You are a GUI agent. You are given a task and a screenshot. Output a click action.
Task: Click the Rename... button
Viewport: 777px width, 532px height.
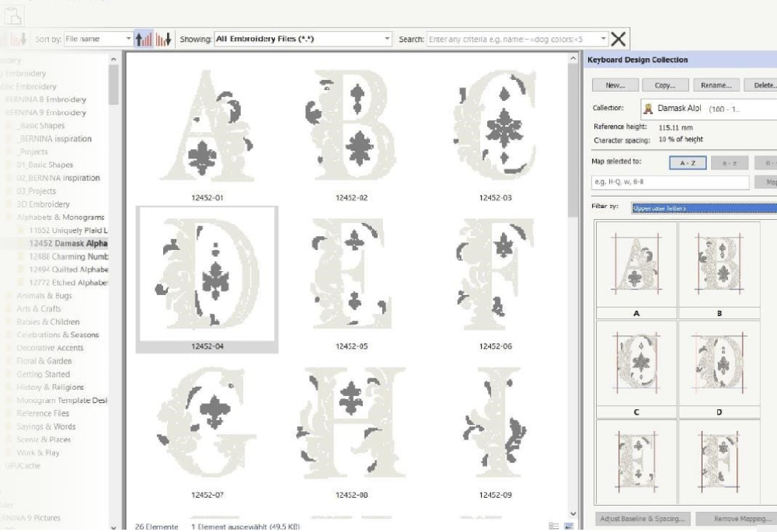coord(715,85)
